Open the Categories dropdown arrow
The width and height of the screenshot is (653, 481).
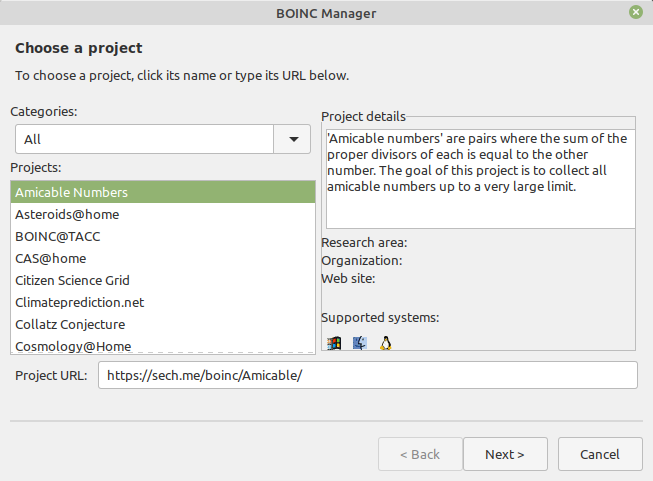[x=293, y=139]
